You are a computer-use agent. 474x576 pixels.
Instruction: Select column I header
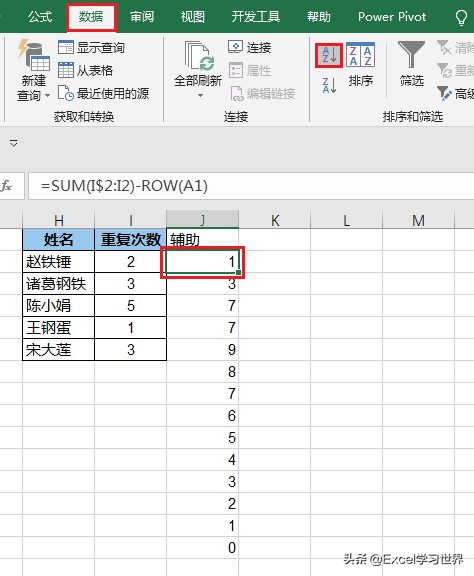[130, 220]
